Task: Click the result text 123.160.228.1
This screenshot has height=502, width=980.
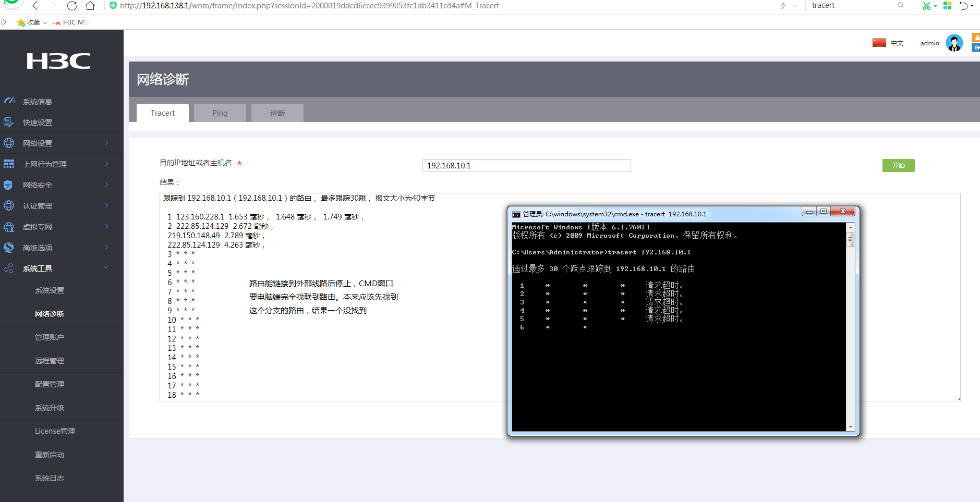Action: coord(200,217)
